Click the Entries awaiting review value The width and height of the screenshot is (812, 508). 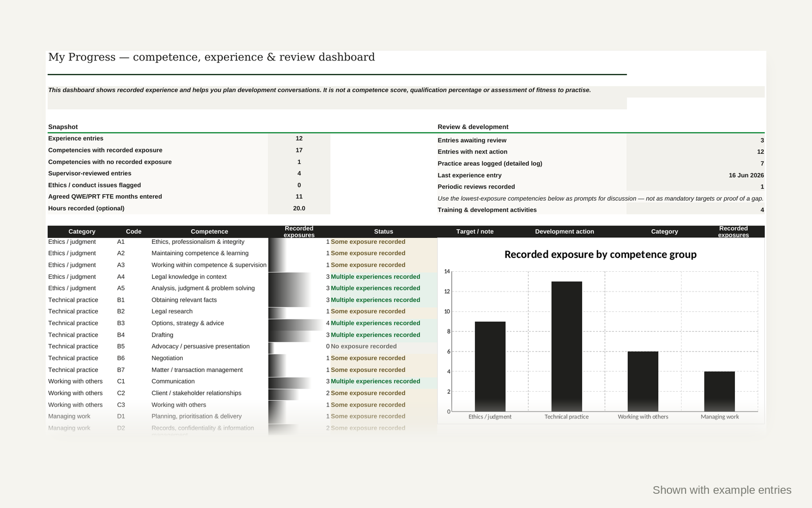click(695, 140)
